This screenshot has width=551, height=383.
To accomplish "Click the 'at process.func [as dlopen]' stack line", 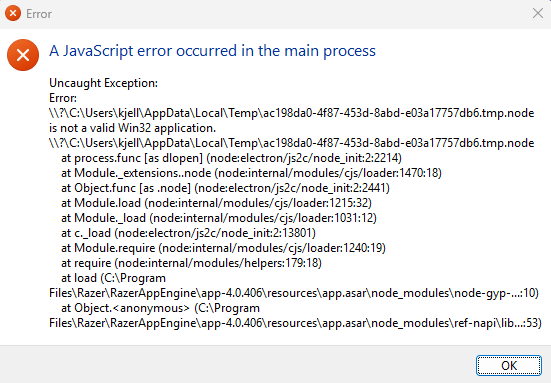I will (x=231, y=158).
